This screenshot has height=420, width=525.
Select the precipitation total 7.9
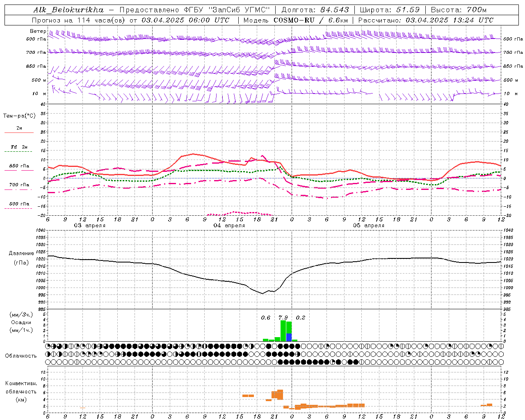[283, 317]
